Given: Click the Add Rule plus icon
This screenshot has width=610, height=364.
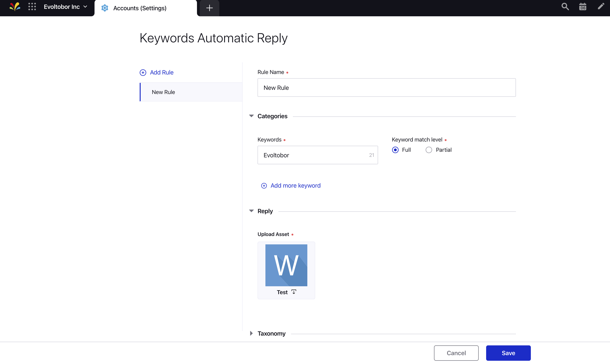Looking at the screenshot, I should (x=143, y=72).
